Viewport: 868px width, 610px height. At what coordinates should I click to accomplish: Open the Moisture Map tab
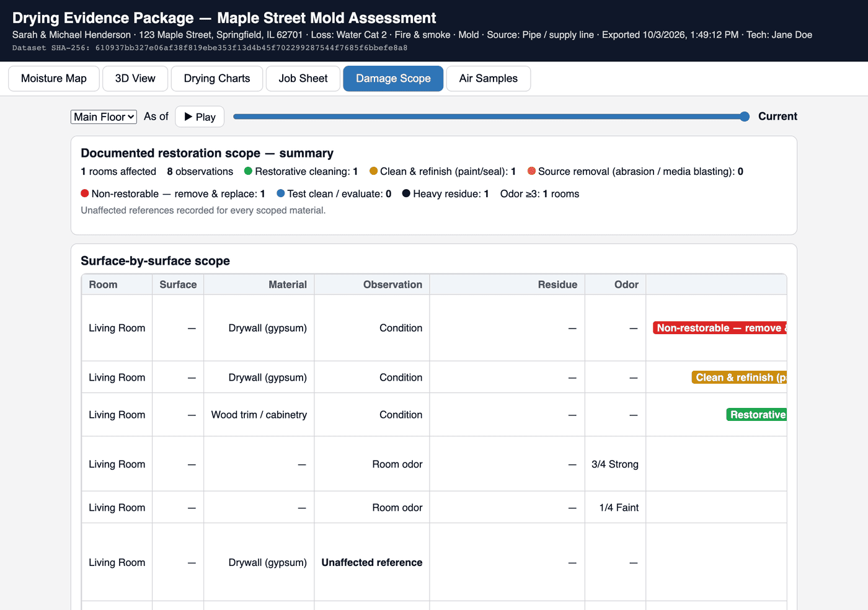[54, 79]
